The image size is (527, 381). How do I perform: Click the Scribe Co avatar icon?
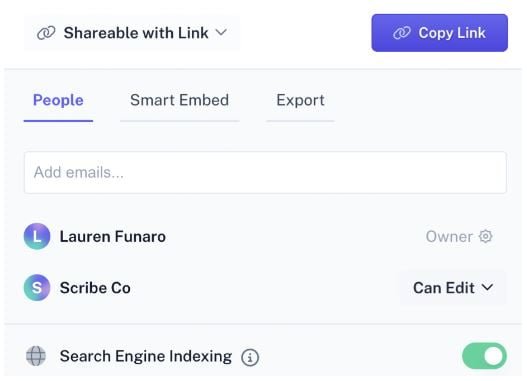tap(37, 288)
